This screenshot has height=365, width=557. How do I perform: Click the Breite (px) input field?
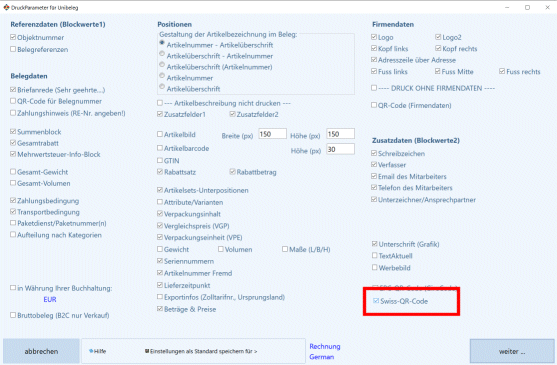coord(272,134)
